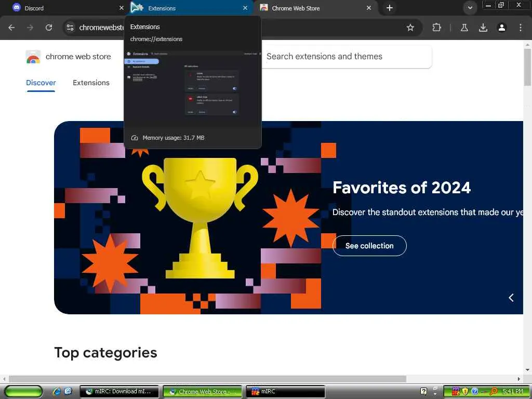Viewport: 532px width, 399px height.
Task: Click the vertical scrollbar thumb
Action: pos(527,67)
